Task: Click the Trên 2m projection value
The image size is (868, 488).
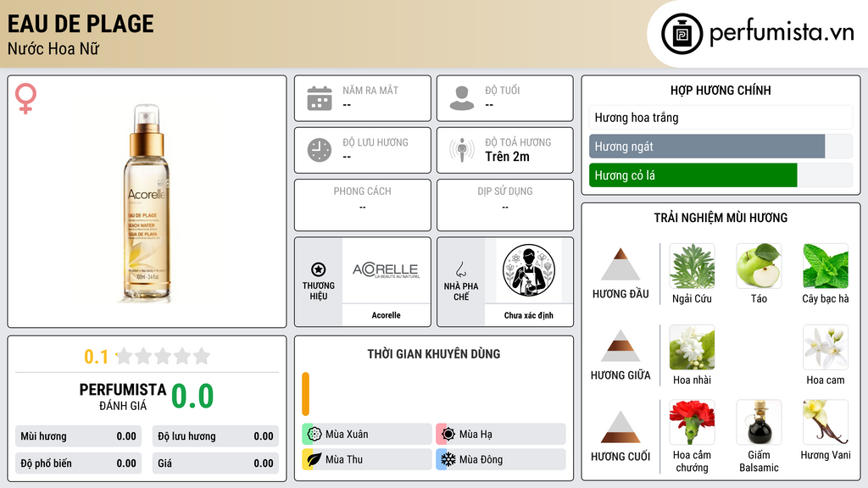Action: pos(507,157)
